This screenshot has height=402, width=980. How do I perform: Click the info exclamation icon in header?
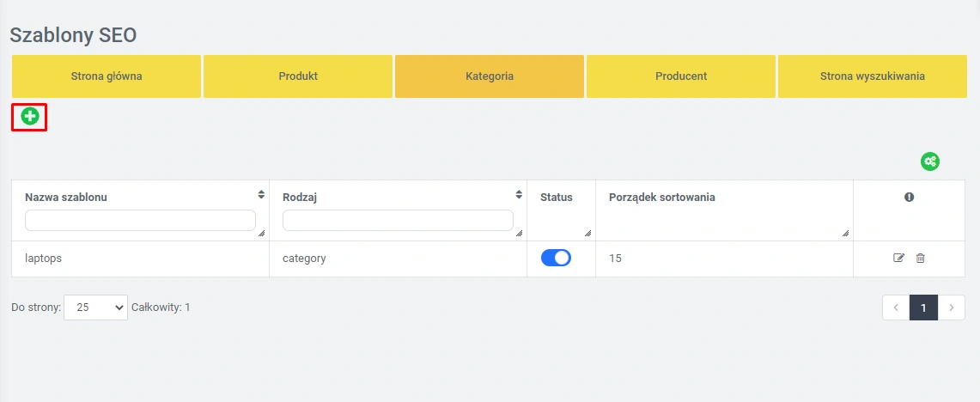coord(909,198)
